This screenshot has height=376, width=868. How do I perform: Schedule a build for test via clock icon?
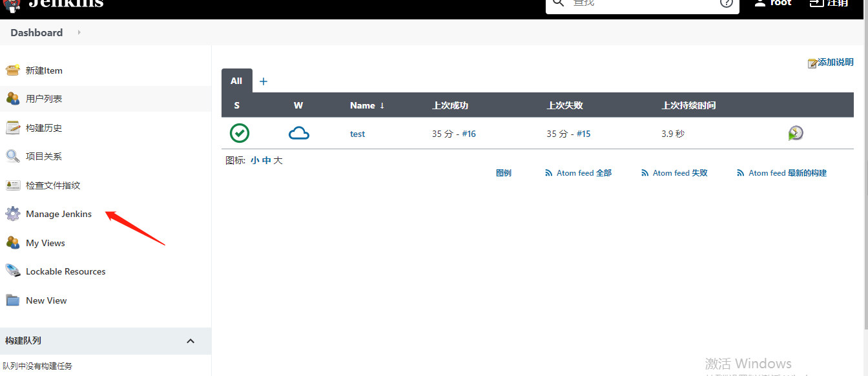click(796, 133)
